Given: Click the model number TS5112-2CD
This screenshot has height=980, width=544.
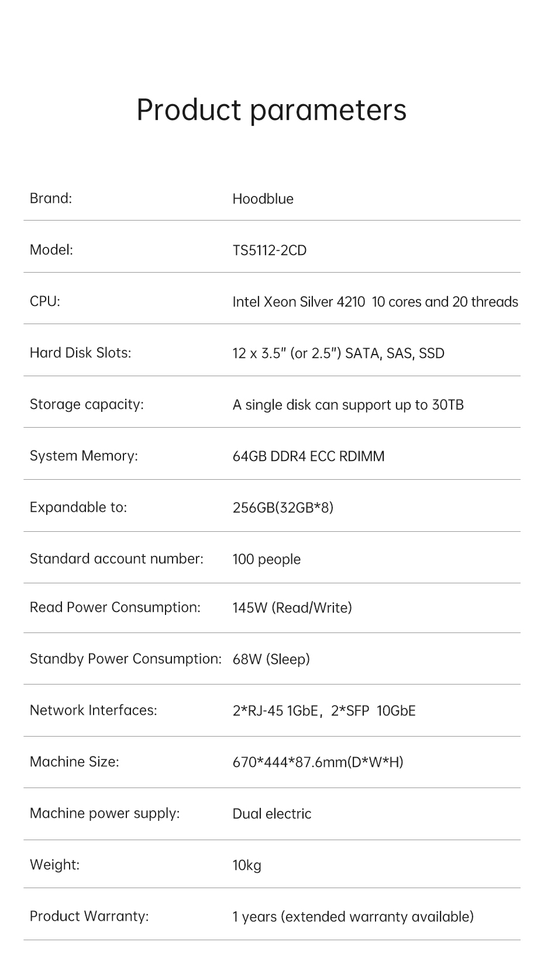Looking at the screenshot, I should pyautogui.click(x=269, y=250).
